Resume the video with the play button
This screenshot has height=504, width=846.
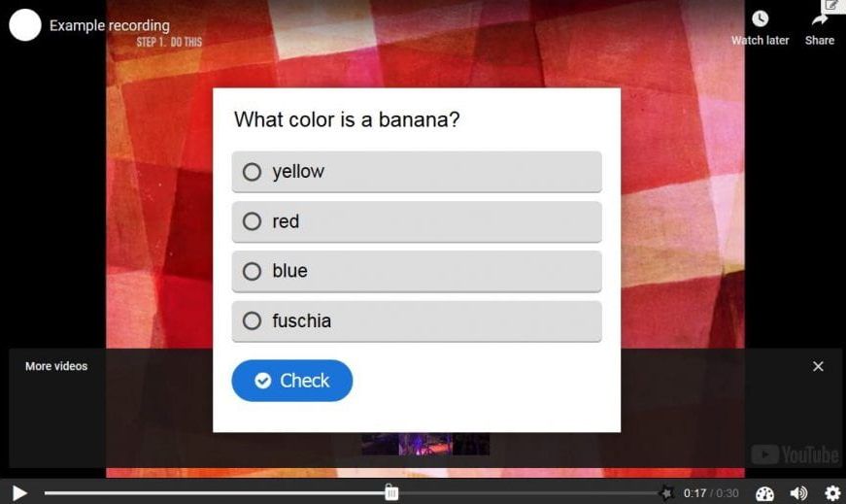coord(18,492)
